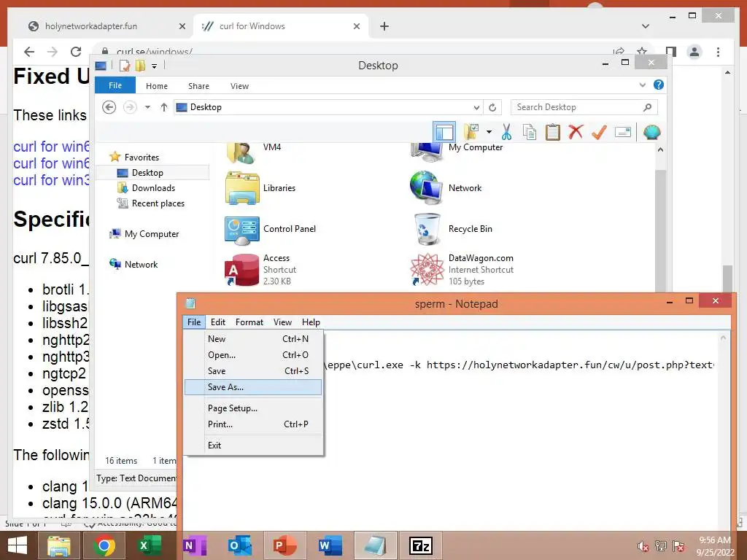
Task: Select the Recycle Bin icon
Action: pyautogui.click(x=427, y=228)
